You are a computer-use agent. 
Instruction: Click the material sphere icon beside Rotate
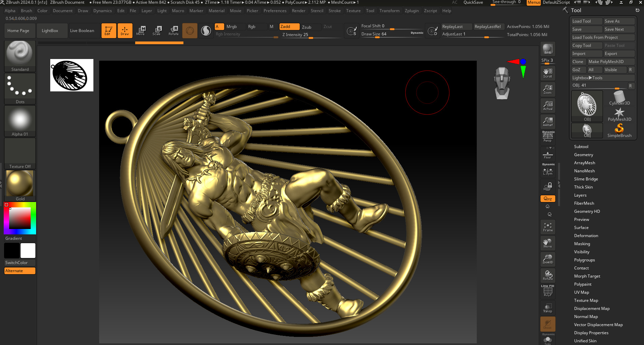coord(190,31)
